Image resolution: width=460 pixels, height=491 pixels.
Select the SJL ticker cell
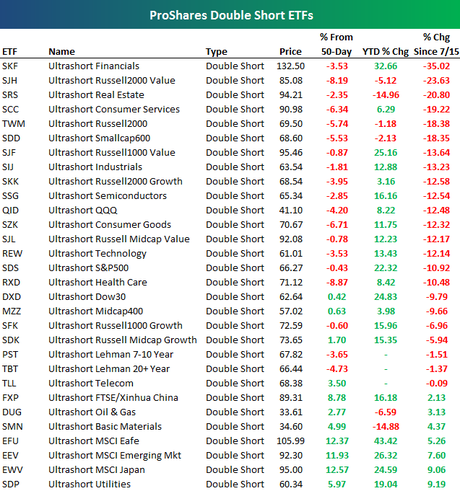pyautogui.click(x=9, y=239)
